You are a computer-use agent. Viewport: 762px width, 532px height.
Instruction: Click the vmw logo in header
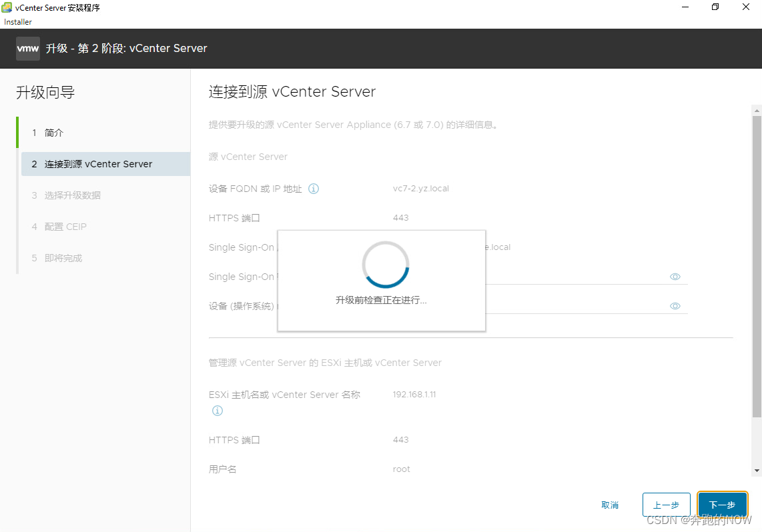28,49
